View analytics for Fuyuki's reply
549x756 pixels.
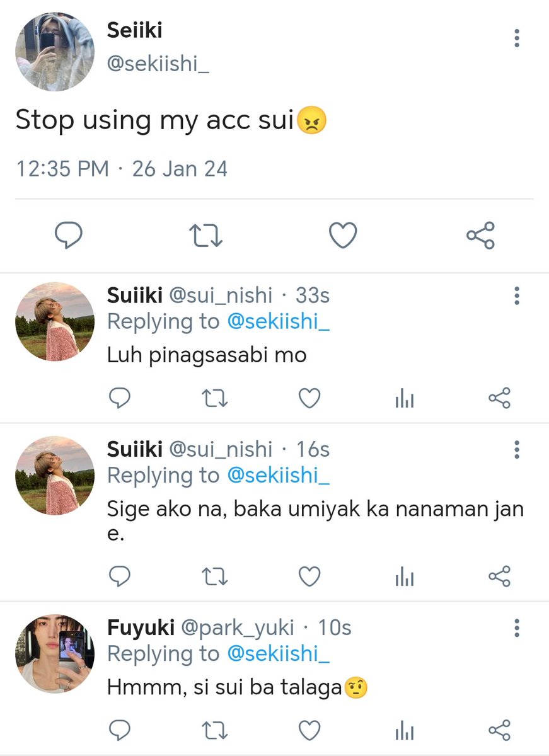click(405, 730)
